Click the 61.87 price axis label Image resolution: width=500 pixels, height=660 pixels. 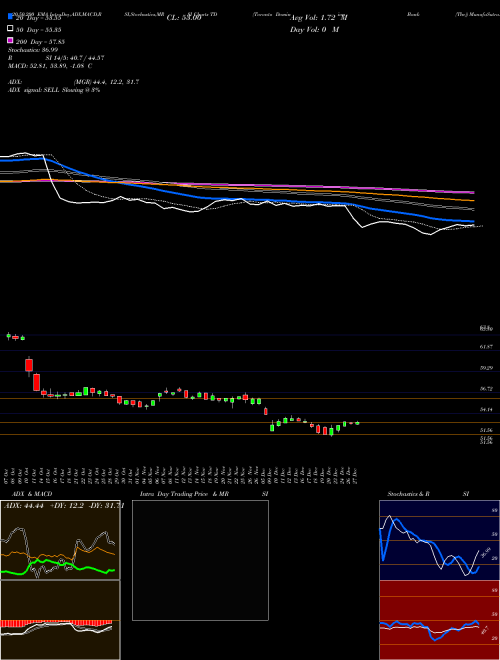487,347
